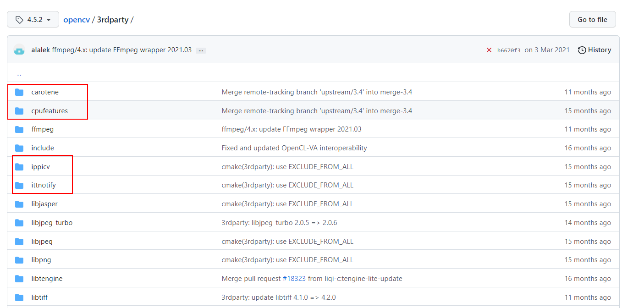The height and width of the screenshot is (308, 644).
Task: Open the libpng folder name
Action: (x=41, y=260)
